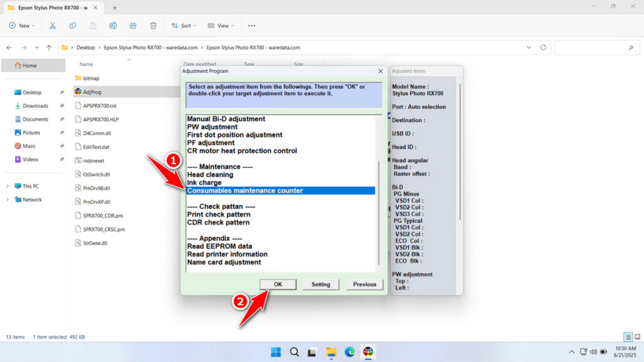This screenshot has width=644, height=362.
Task: Add a new Explorer tab
Action: click(x=114, y=8)
